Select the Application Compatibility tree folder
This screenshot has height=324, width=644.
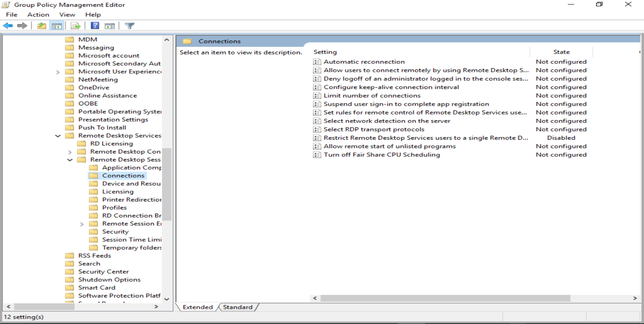pos(132,168)
